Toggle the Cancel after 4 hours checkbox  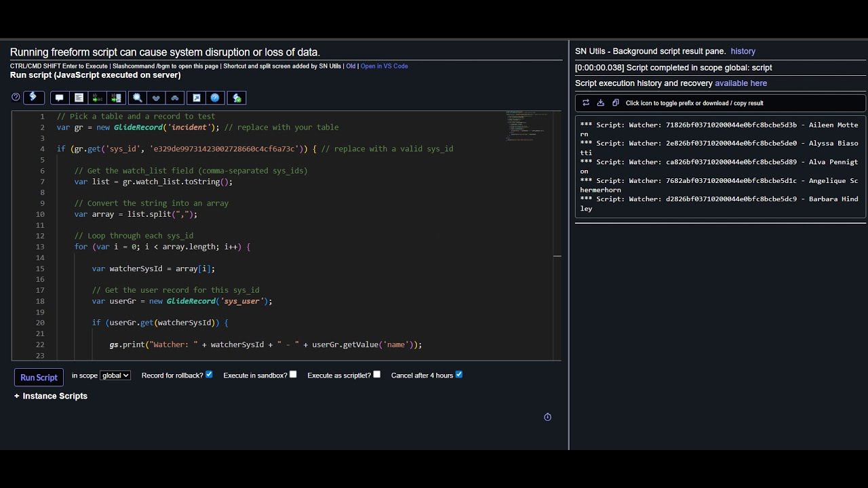(459, 374)
